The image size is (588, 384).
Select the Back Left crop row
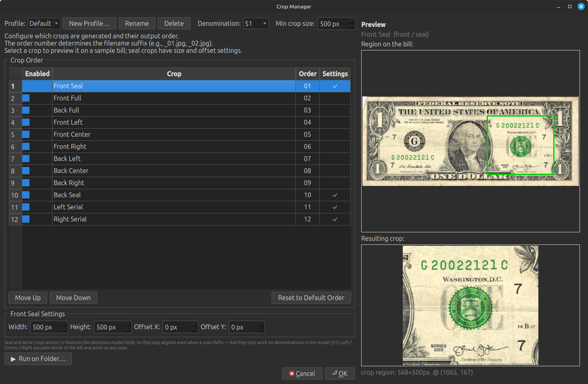(174, 159)
